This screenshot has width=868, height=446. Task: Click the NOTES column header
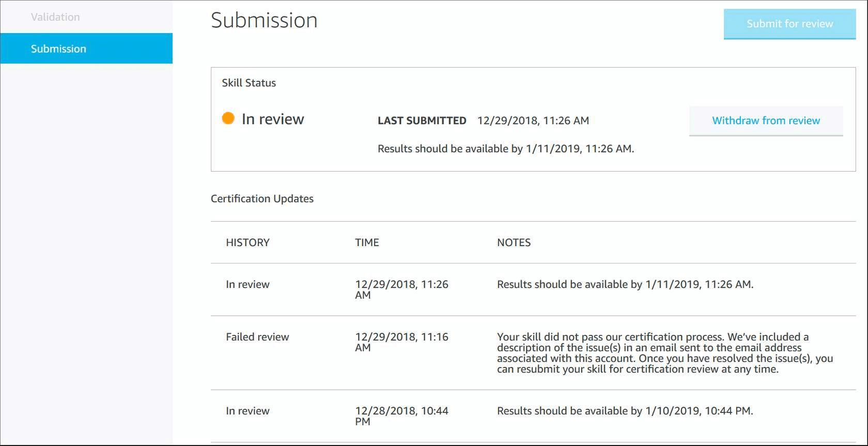click(x=514, y=242)
